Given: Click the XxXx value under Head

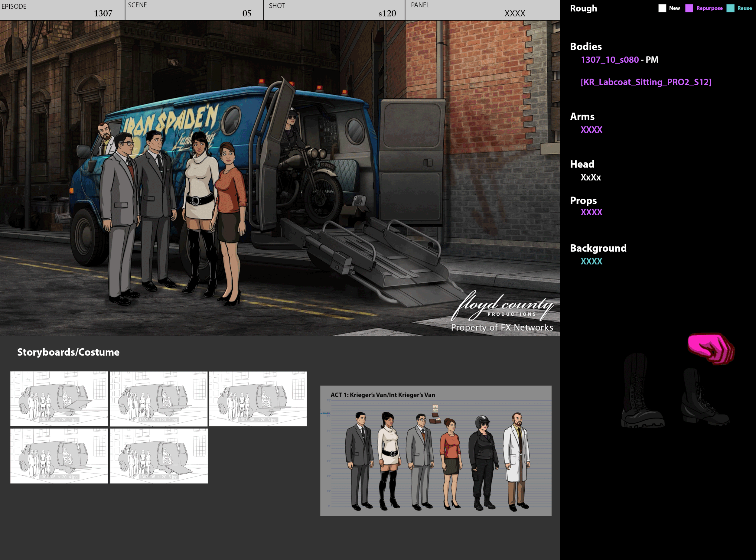Looking at the screenshot, I should point(591,177).
